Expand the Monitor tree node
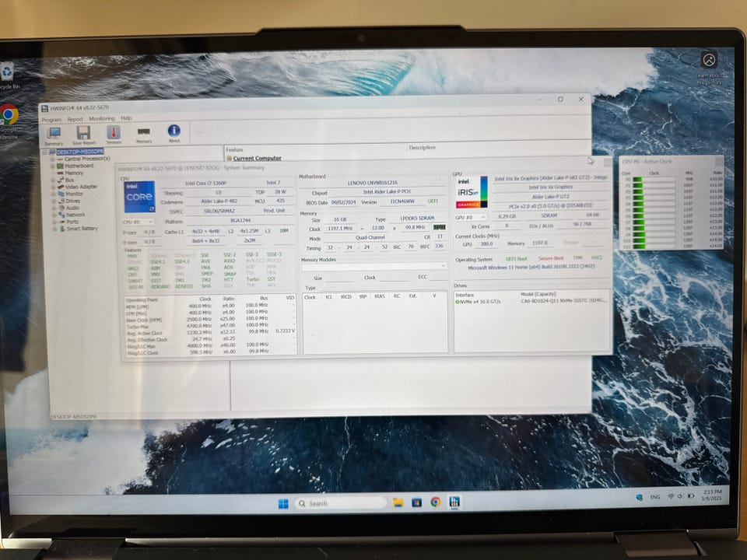The image size is (747, 560). (53, 194)
